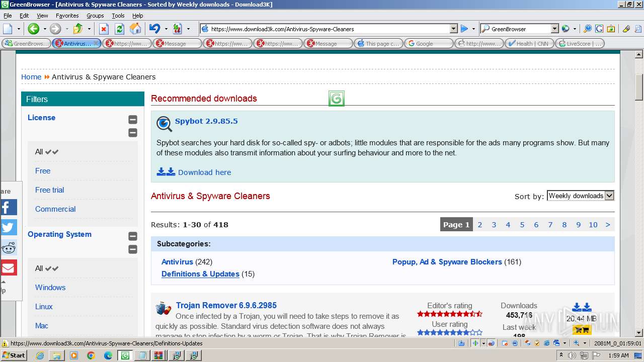Click the blue Undo close arrow icon

tap(154, 29)
